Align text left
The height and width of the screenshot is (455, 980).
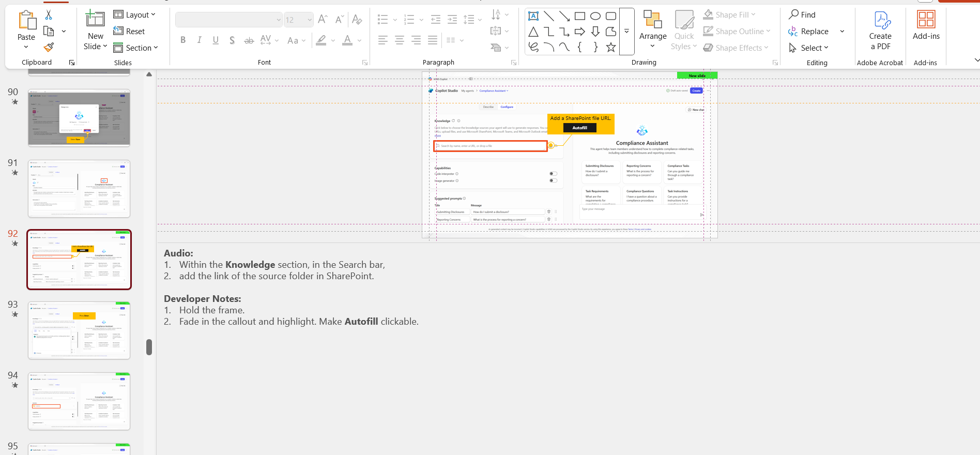(382, 40)
